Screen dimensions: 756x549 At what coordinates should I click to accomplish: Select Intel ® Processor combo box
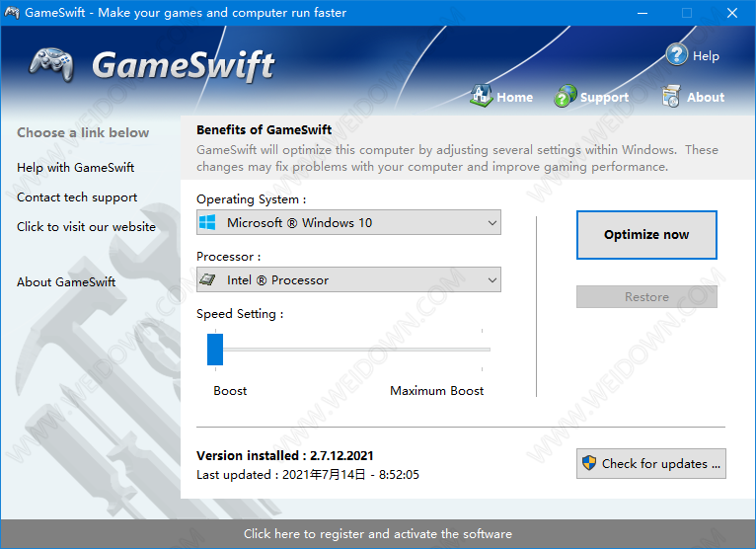click(x=348, y=279)
